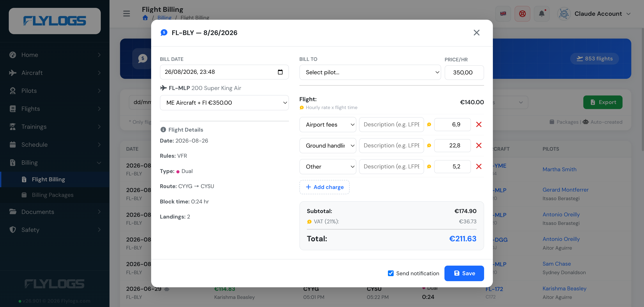Open Martha Smith pilot link
Viewport: 644px width, 307px height.
(x=559, y=169)
